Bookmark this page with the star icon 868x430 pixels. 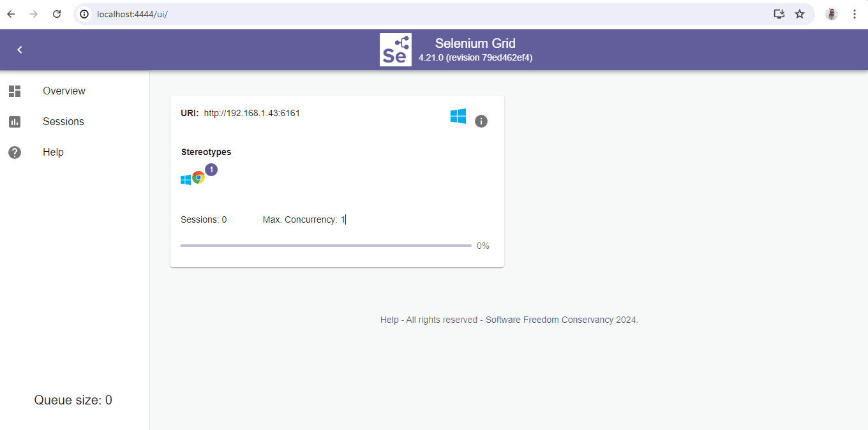[800, 14]
